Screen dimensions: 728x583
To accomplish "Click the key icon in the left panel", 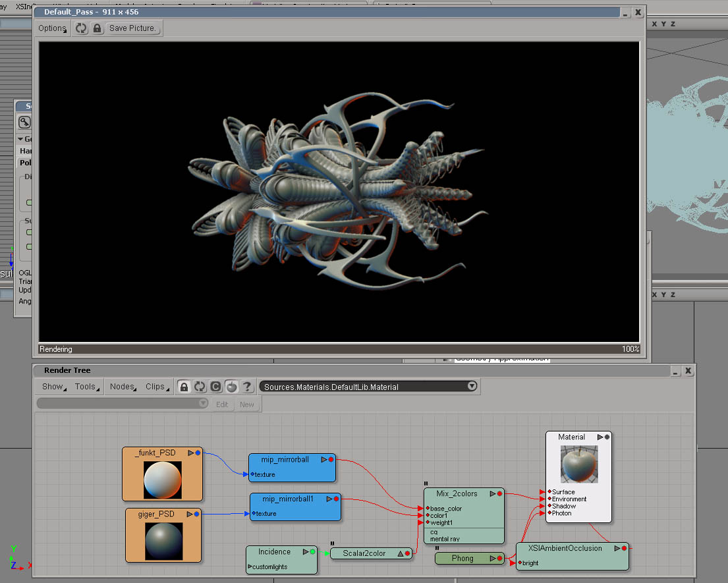I will pyautogui.click(x=24, y=123).
